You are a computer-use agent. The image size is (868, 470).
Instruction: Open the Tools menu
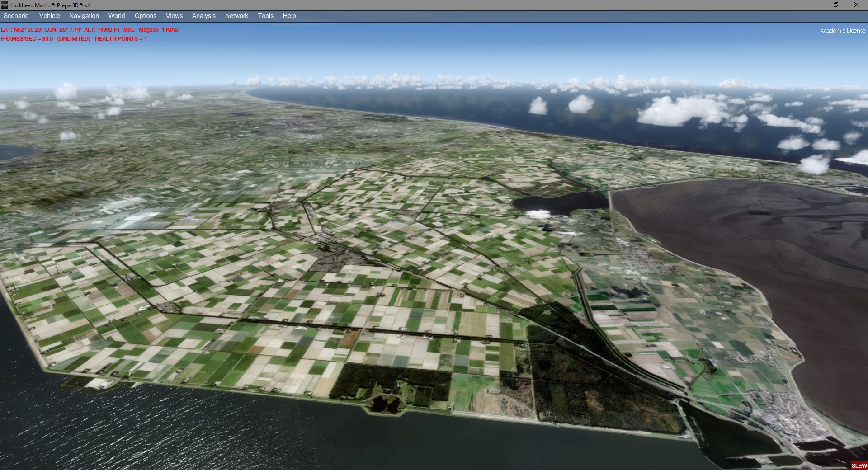pos(265,16)
